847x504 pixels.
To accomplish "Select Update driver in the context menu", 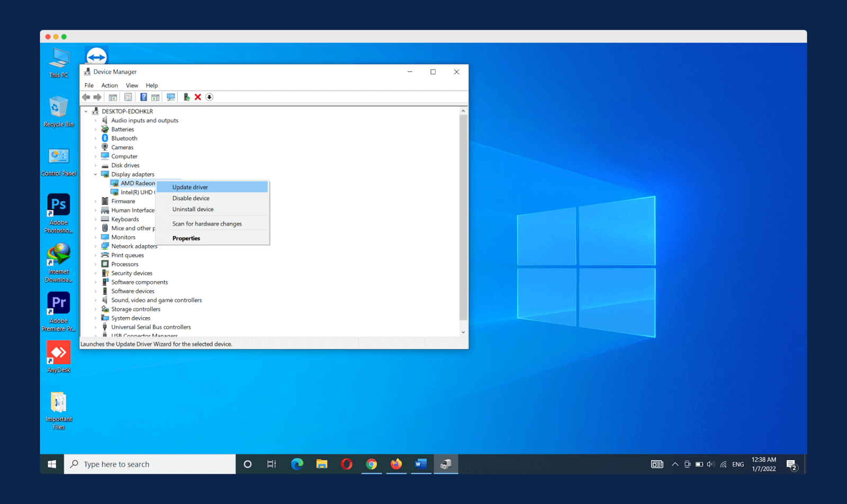I will (x=190, y=187).
